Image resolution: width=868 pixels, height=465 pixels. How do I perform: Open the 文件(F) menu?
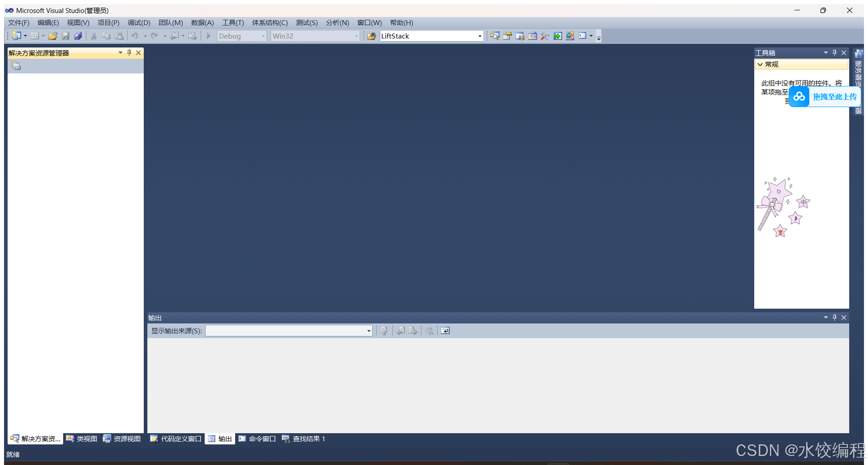[x=19, y=23]
